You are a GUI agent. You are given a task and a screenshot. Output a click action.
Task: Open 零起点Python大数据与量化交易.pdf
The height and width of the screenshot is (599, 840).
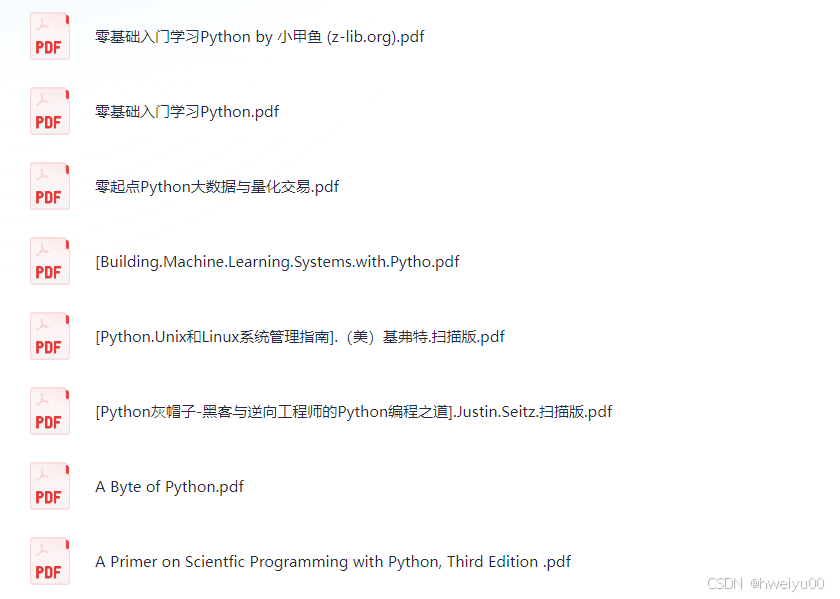click(217, 187)
